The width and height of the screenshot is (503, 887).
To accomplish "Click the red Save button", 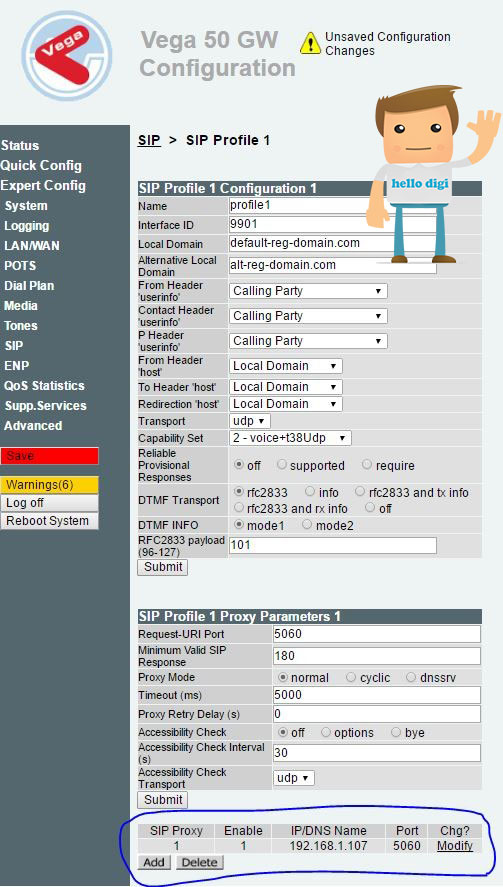I will click(x=49, y=456).
